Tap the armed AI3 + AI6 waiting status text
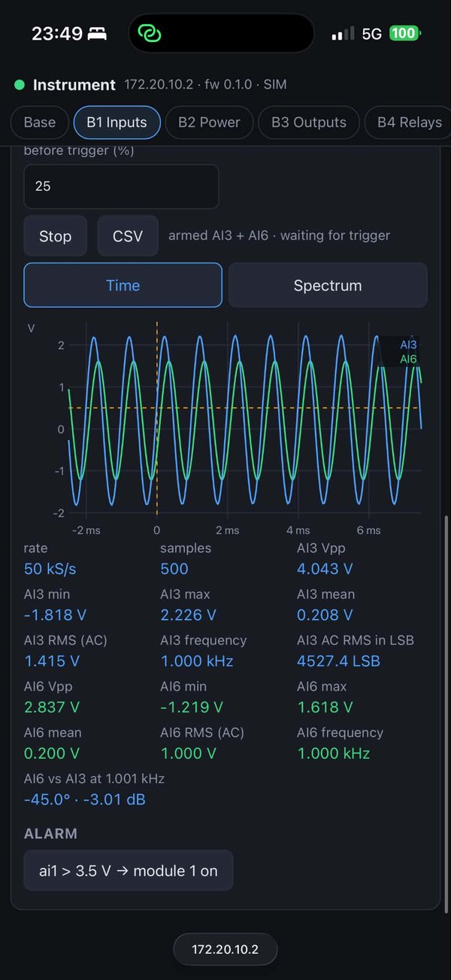451x980 pixels. click(279, 235)
